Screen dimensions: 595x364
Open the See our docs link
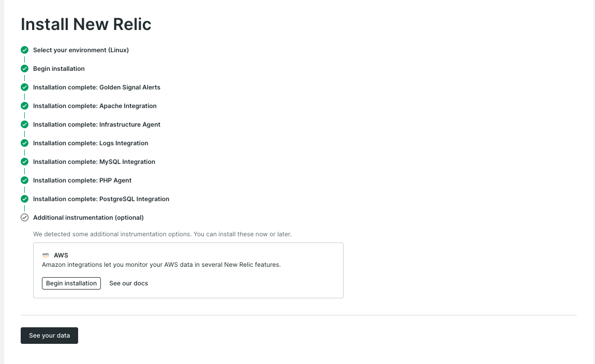pos(128,283)
